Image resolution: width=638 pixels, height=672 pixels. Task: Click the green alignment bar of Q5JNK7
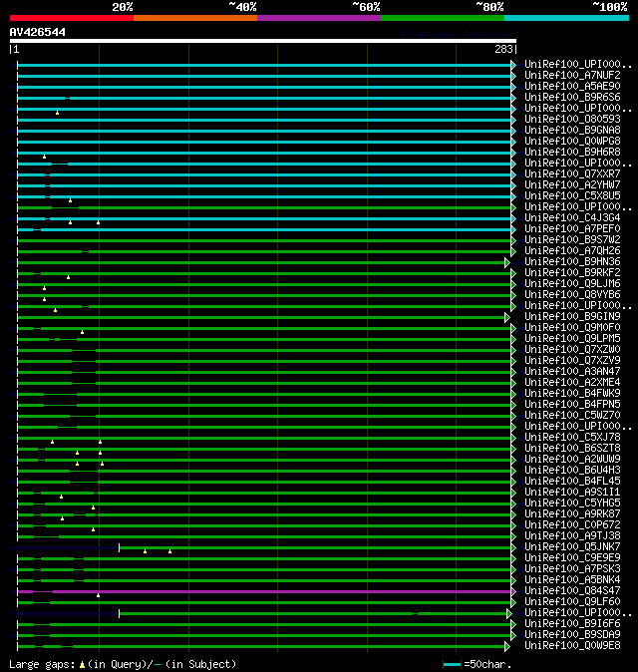[315, 547]
